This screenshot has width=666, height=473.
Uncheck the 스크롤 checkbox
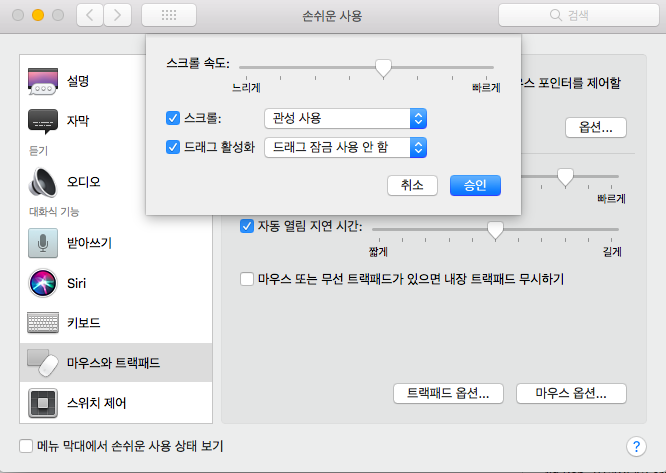[173, 118]
